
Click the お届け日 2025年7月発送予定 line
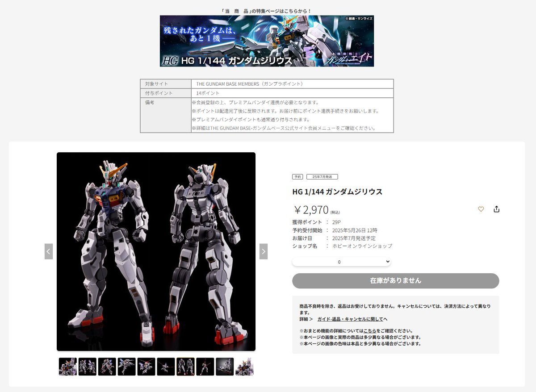click(x=334, y=238)
